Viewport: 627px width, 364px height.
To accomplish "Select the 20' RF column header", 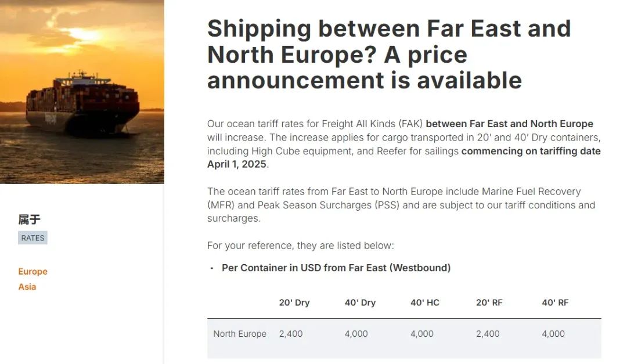I will [x=489, y=303].
